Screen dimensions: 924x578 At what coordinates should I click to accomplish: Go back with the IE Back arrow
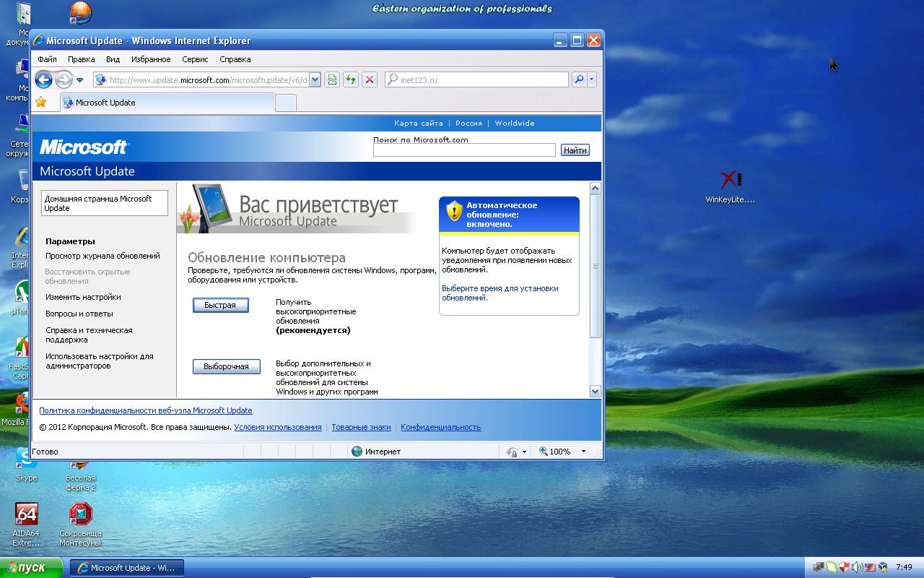pyautogui.click(x=43, y=79)
